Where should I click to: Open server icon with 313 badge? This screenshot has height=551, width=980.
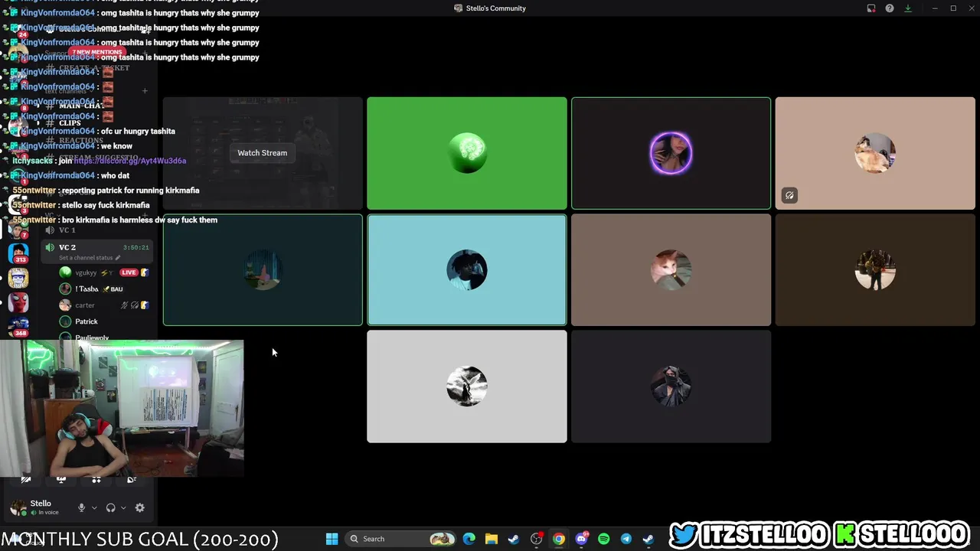(18, 253)
